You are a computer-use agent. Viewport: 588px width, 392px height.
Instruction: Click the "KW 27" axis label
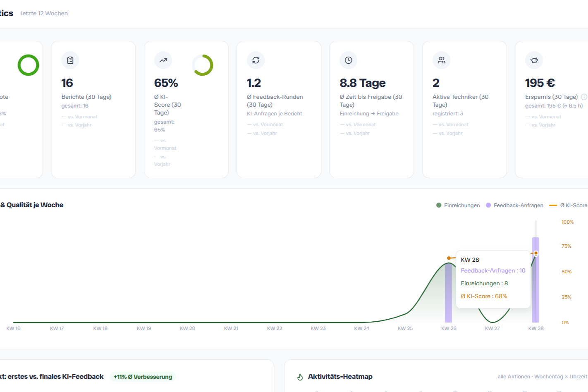[492, 328]
